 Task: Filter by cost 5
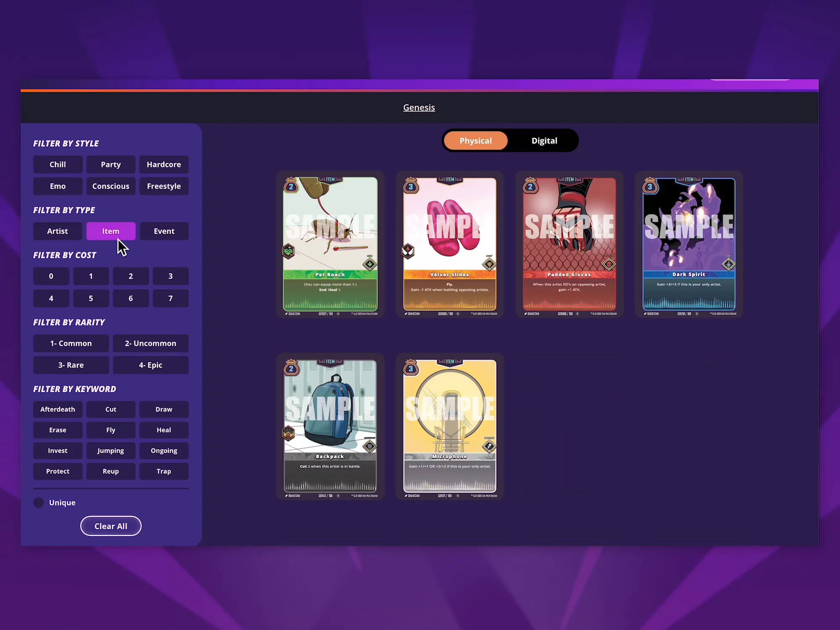(91, 298)
